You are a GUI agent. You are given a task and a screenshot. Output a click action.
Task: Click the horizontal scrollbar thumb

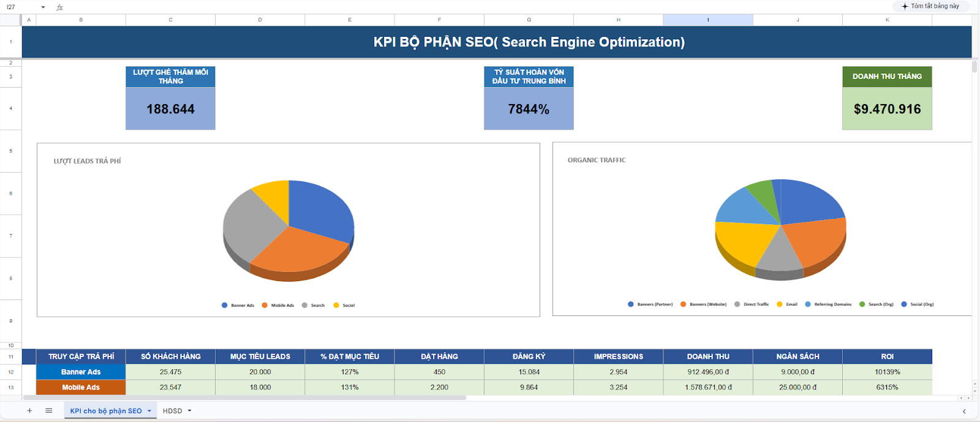[245, 398]
